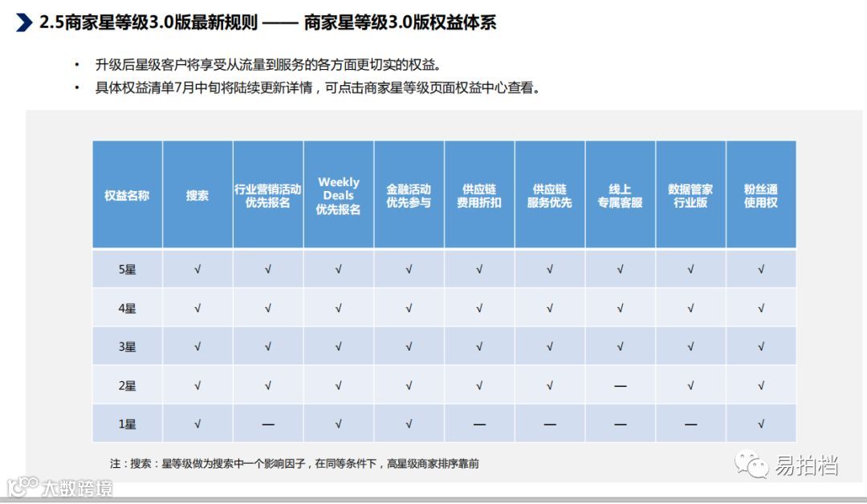Select the 2星 row label
The width and height of the screenshot is (867, 504).
(127, 385)
